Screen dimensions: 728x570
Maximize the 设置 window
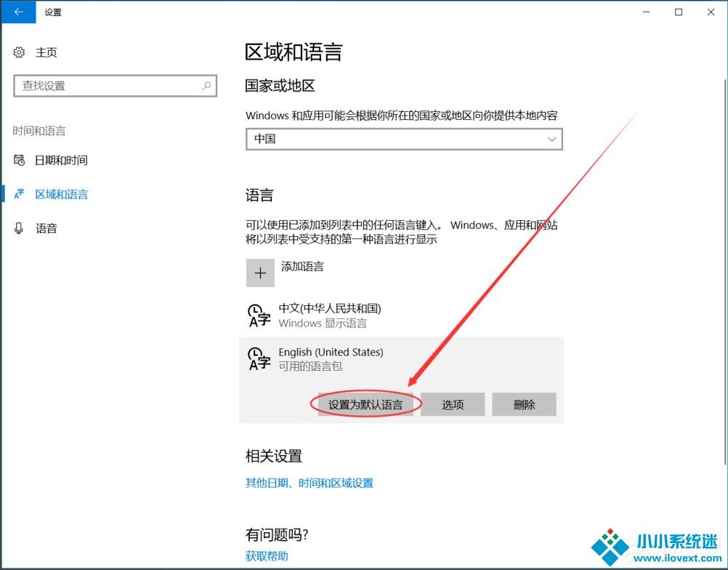[679, 12]
